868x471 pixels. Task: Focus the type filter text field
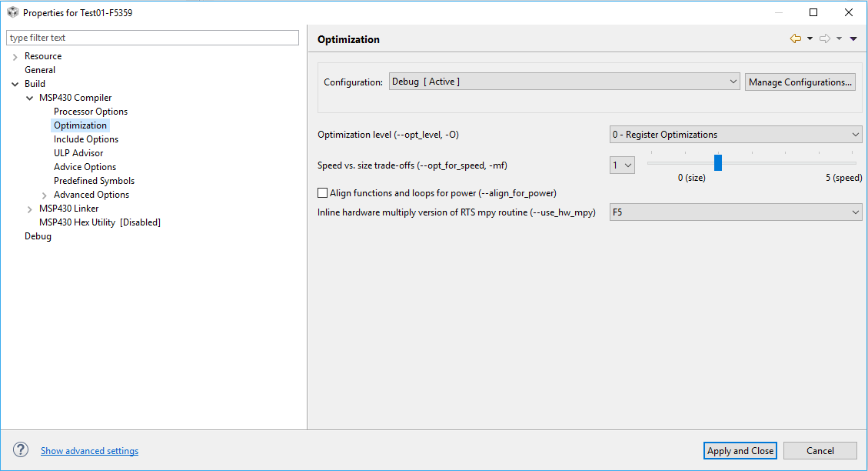click(x=152, y=38)
